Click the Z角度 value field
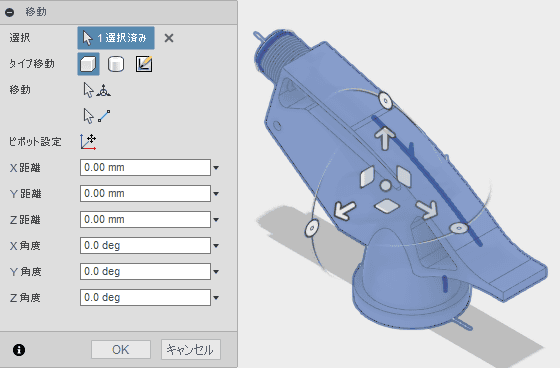The image size is (560, 368). tap(145, 298)
